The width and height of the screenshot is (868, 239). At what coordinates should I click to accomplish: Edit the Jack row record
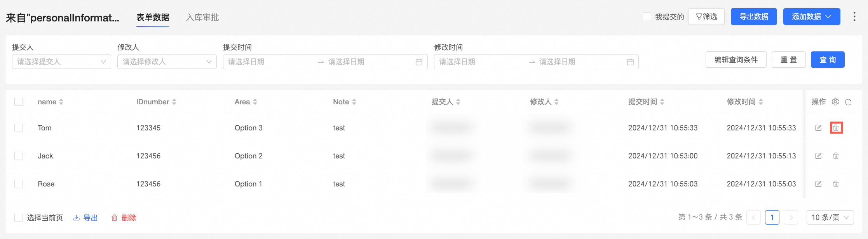[x=818, y=156]
